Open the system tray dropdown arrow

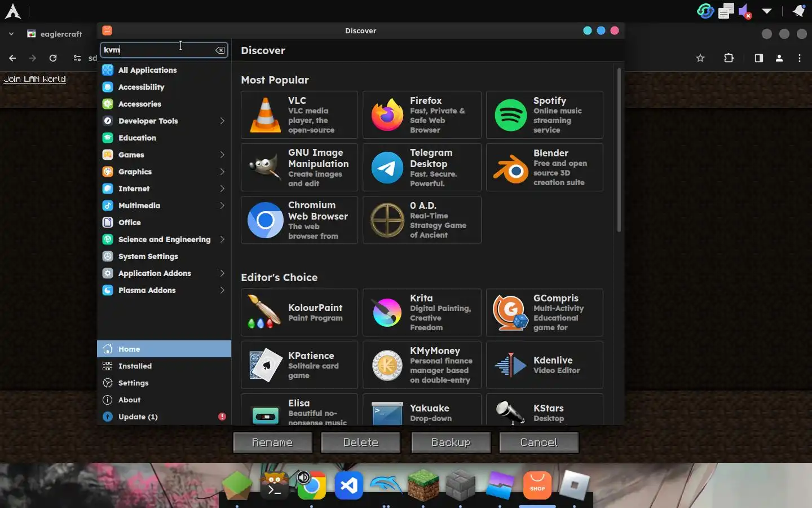point(767,11)
